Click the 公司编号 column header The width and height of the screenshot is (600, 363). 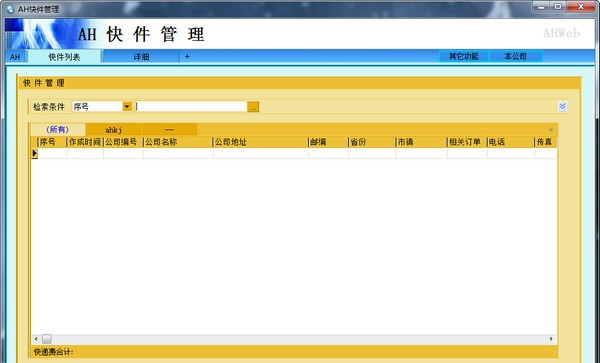[x=123, y=142]
